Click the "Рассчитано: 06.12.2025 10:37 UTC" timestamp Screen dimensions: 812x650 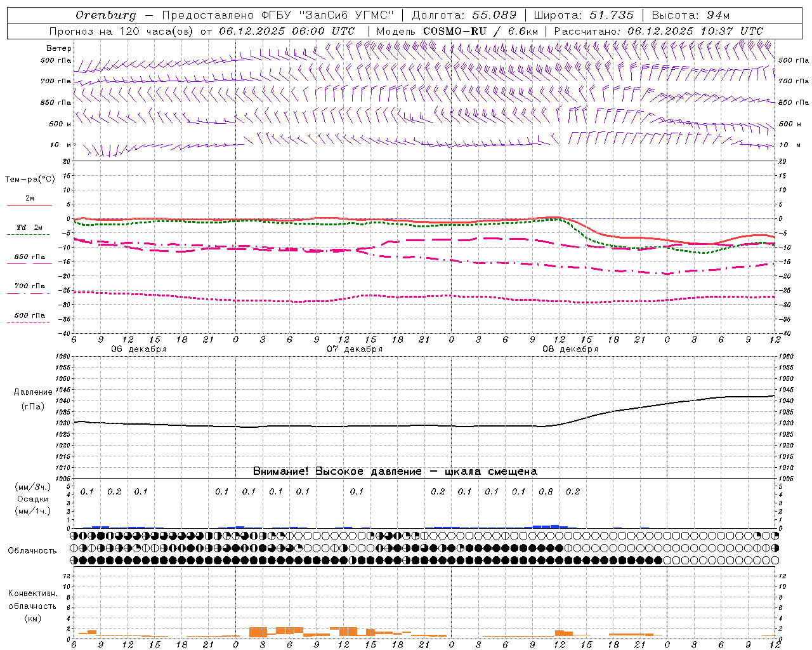tap(658, 31)
